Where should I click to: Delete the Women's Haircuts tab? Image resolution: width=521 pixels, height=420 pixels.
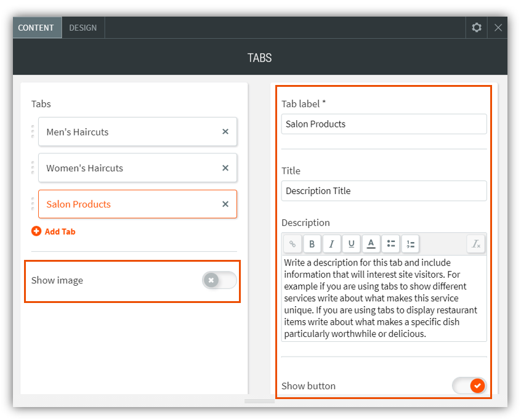pyautogui.click(x=225, y=168)
